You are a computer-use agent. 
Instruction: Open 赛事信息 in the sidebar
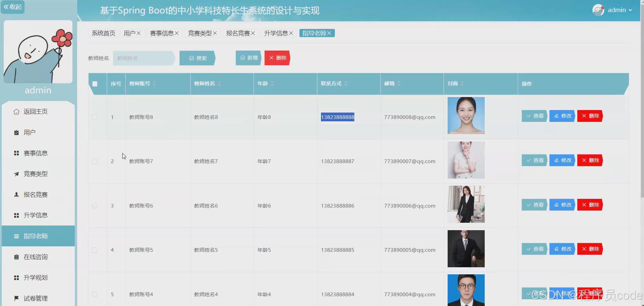38,153
